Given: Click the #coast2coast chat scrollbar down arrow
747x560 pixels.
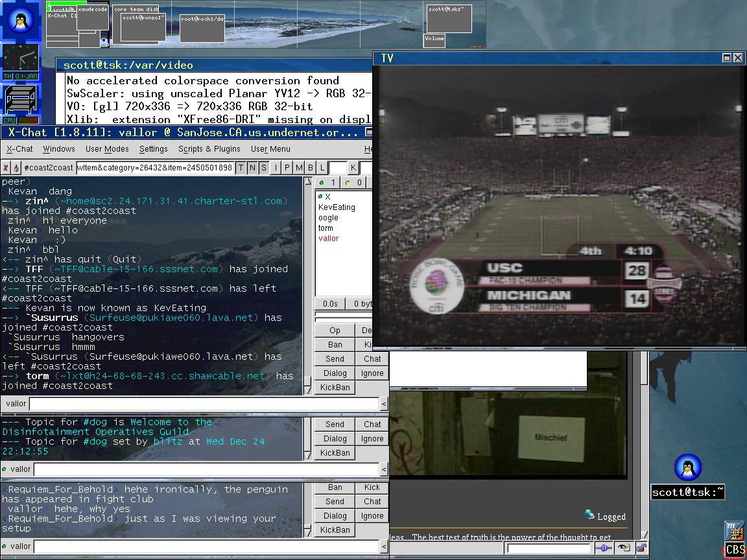Looking at the screenshot, I should (x=308, y=390).
